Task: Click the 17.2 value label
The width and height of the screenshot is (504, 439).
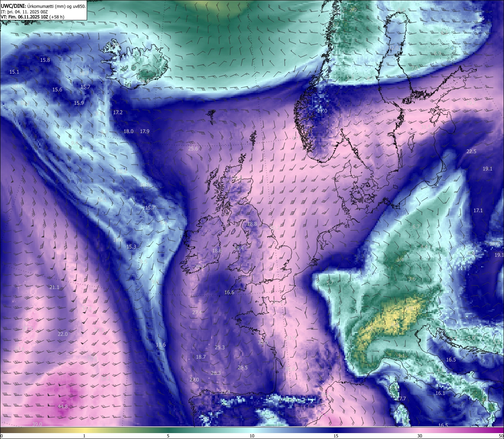Action: coord(118,113)
